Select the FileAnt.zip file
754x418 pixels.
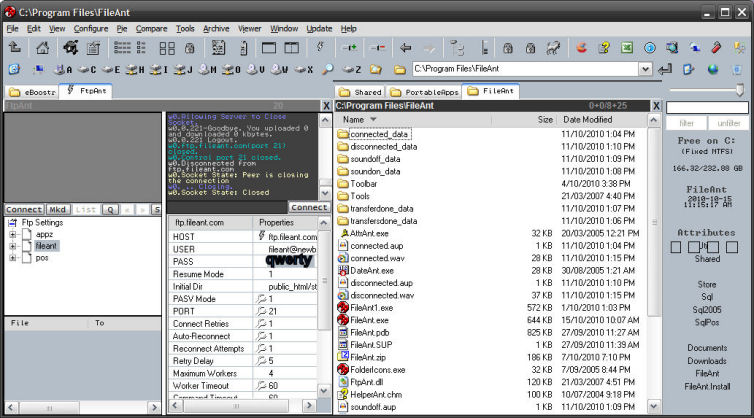(x=368, y=357)
